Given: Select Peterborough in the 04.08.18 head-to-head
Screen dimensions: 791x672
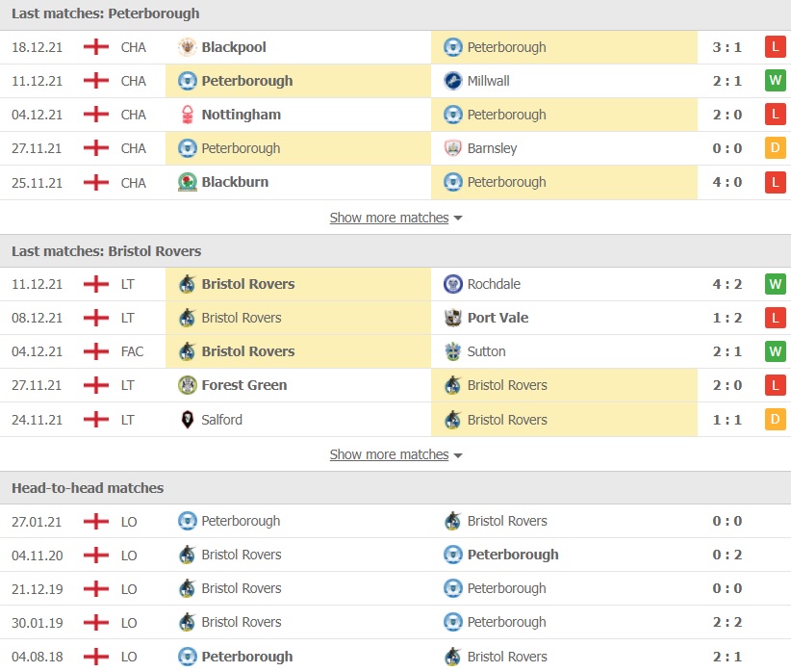Looking at the screenshot, I should 246,657.
